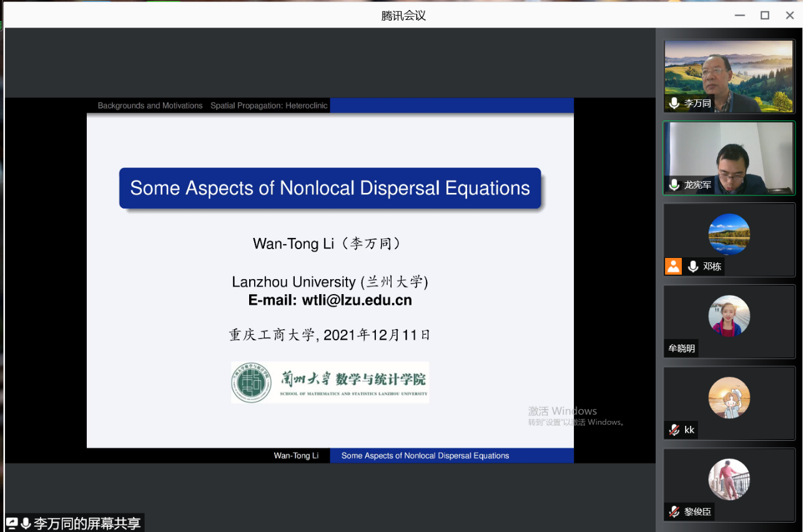
Task: Click the microphone icon beside 李万同's name
Action: click(674, 103)
